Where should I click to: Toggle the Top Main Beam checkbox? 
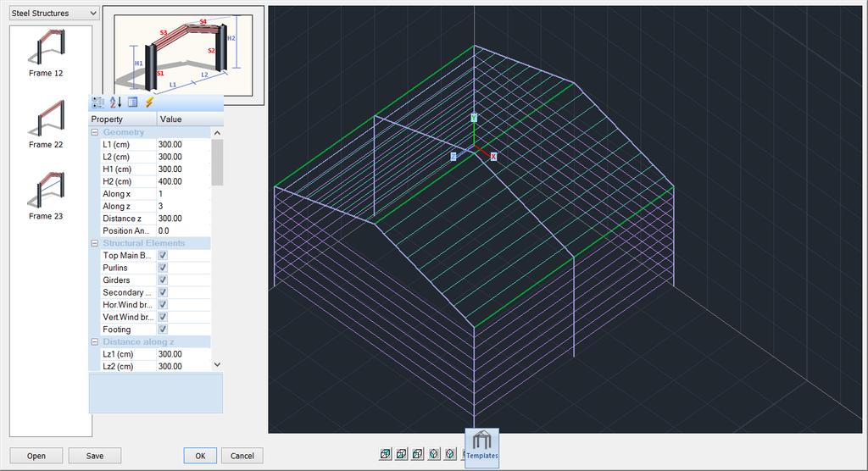[163, 255]
